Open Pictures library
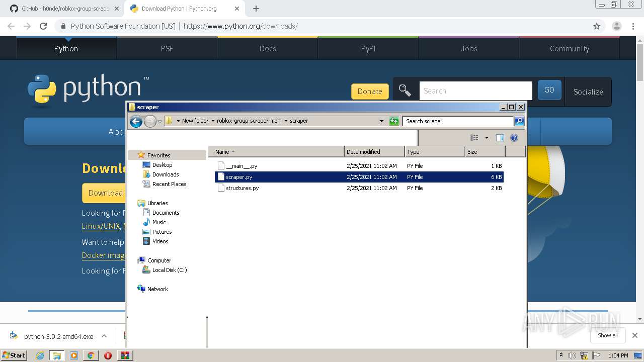Viewport: 644px width, 362px height. click(162, 232)
